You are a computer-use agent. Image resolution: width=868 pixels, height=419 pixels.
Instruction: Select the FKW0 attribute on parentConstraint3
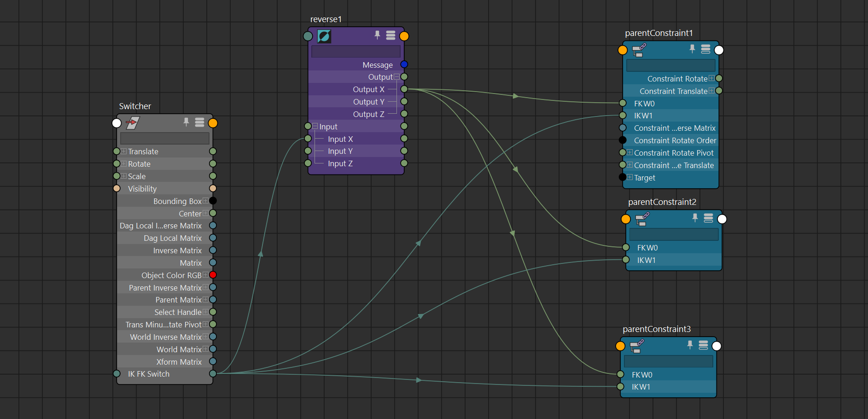tap(642, 375)
